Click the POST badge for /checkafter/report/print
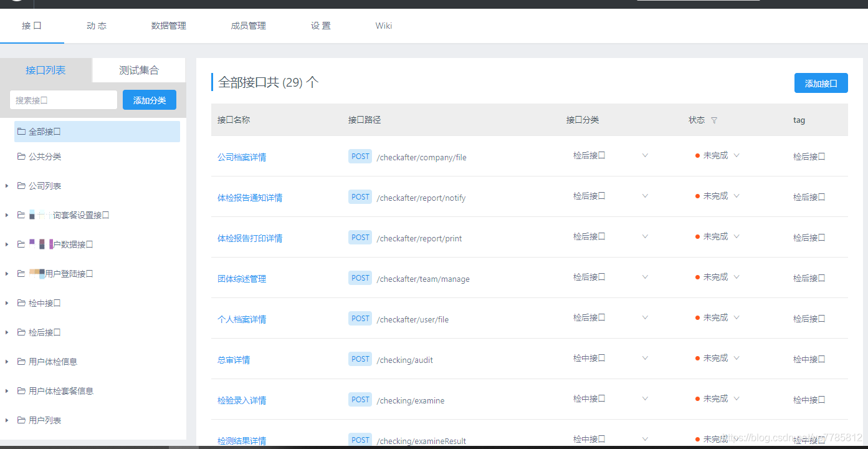The height and width of the screenshot is (449, 868). (360, 238)
